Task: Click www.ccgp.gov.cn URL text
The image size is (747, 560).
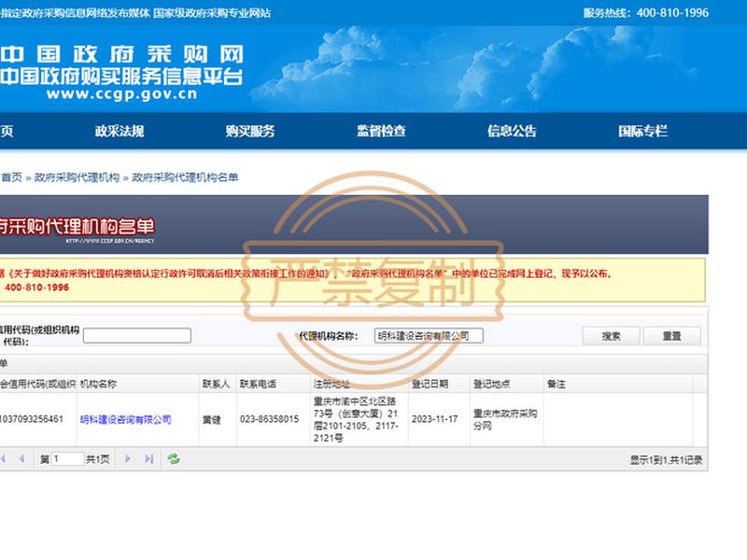Action: tap(122, 94)
